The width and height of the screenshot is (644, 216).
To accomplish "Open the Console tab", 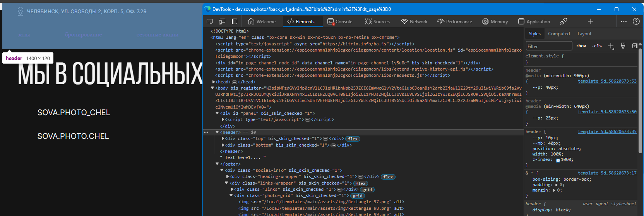I will [x=340, y=22].
